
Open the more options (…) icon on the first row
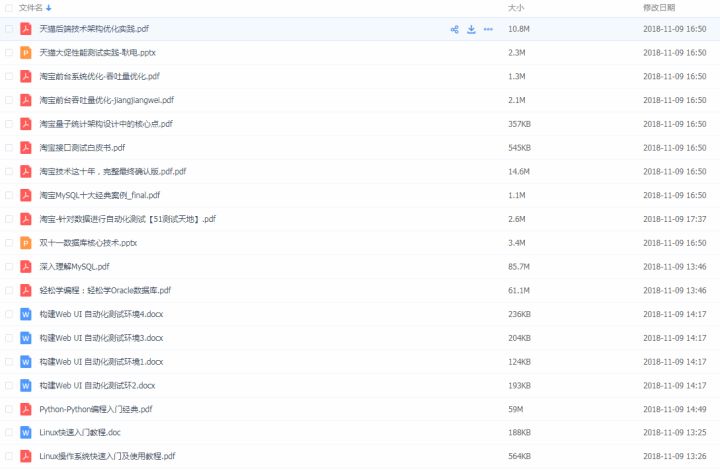488,29
